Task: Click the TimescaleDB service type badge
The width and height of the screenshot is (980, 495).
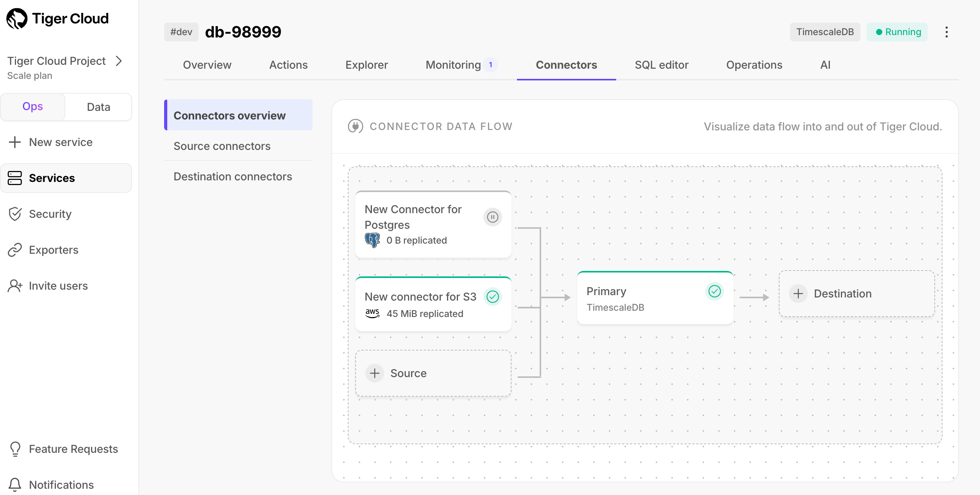Action: [825, 32]
